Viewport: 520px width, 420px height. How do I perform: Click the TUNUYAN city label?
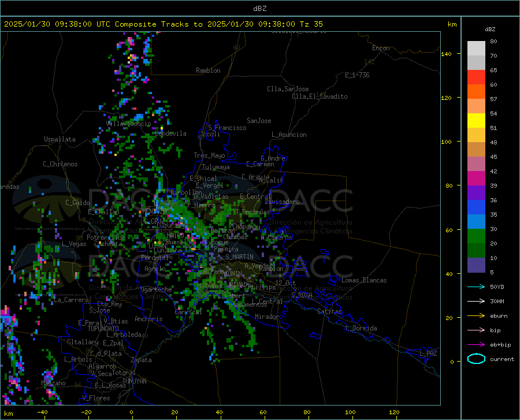tap(134, 381)
